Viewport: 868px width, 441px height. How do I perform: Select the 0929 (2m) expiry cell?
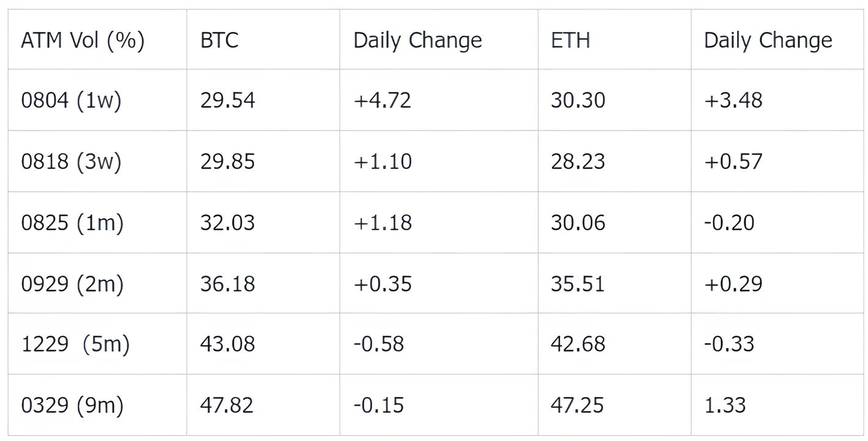pos(72,284)
